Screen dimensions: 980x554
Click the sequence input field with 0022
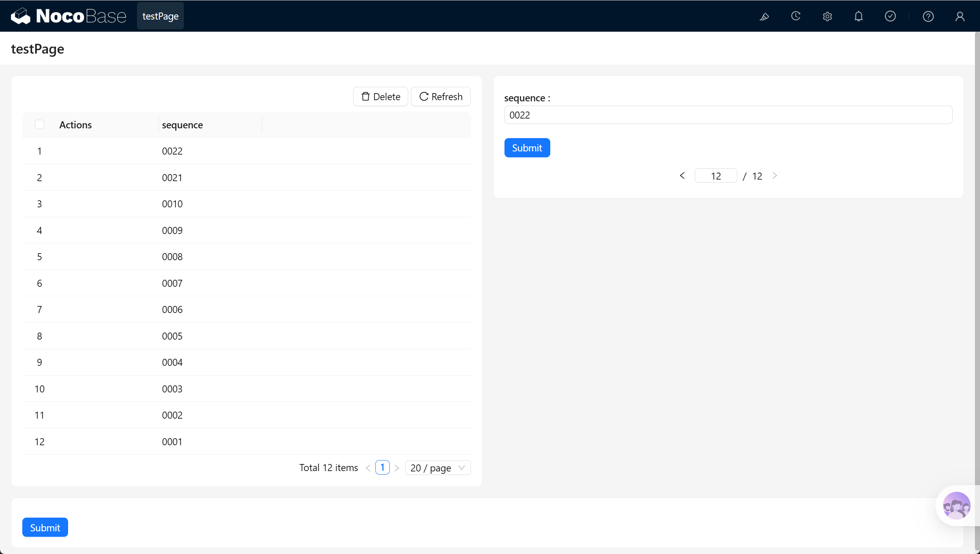[728, 115]
